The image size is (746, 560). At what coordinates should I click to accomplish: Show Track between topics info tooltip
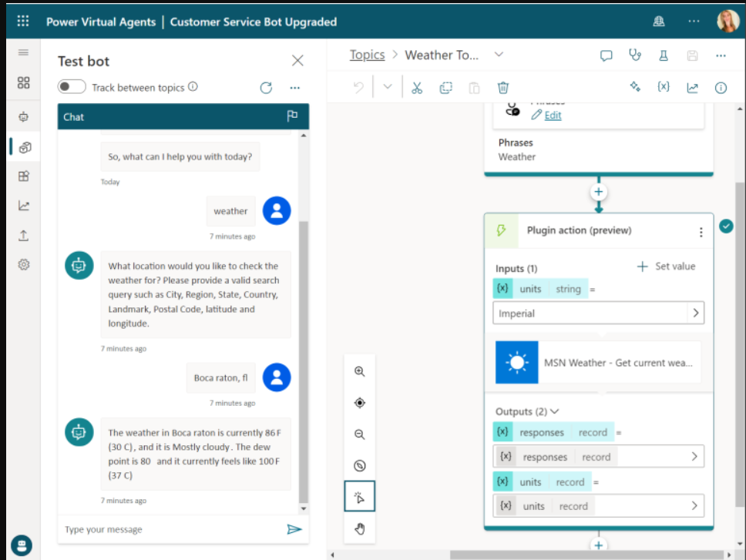(193, 86)
